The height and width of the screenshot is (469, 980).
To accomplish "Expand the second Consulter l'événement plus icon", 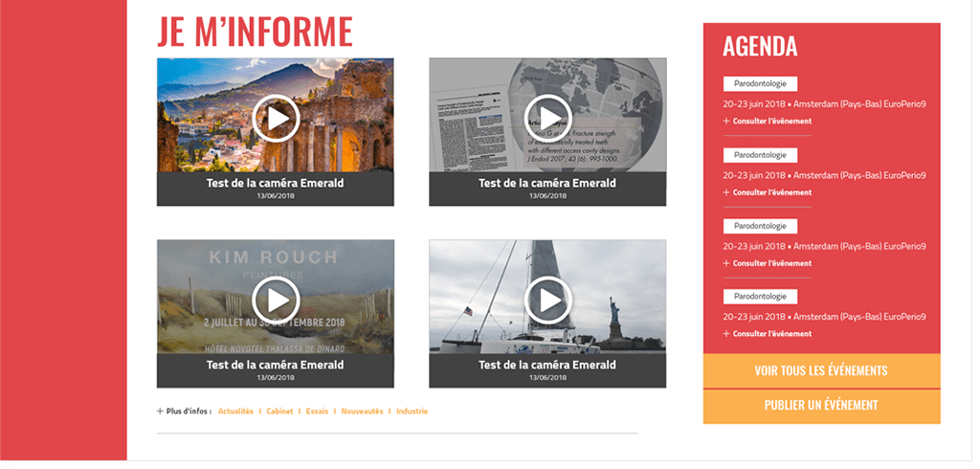I will coord(726,192).
